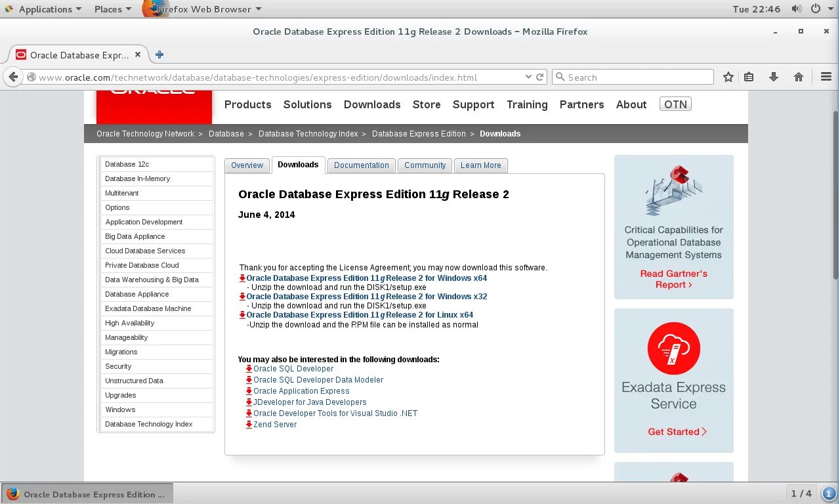
Task: Download Express Edition for Linux x64
Action: coord(360,315)
